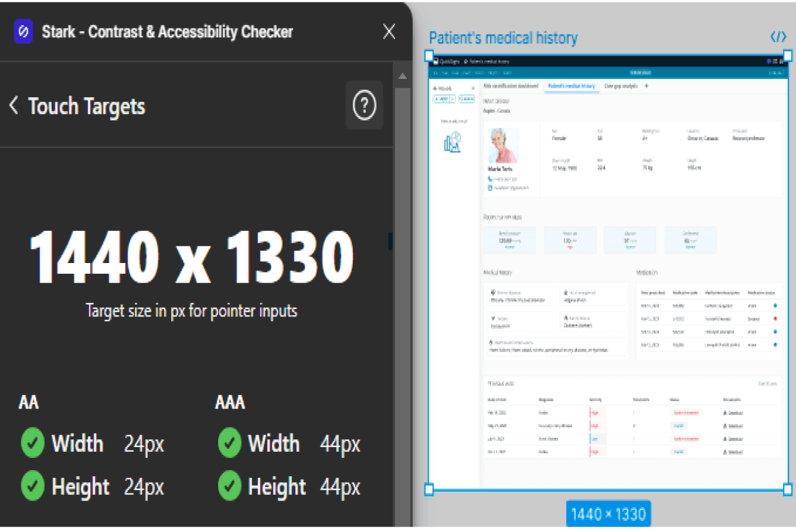
Task: Click the patient photo thumbnail in mockup
Action: [503, 146]
